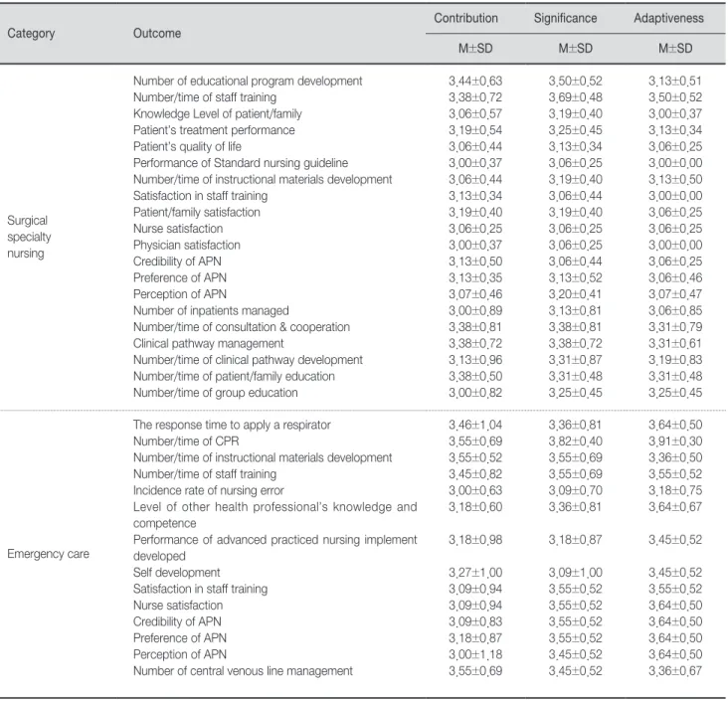Select Patient's treatment performance outcome
This screenshot has height=701, width=728.
pyautogui.click(x=214, y=130)
